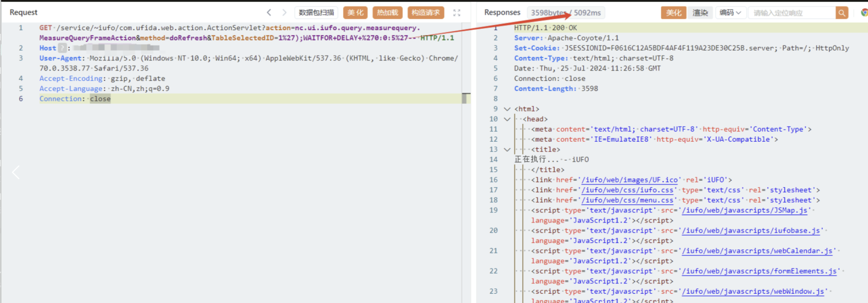868x303 pixels.
Task: Click the Set-Cookie header name
Action: (535, 48)
